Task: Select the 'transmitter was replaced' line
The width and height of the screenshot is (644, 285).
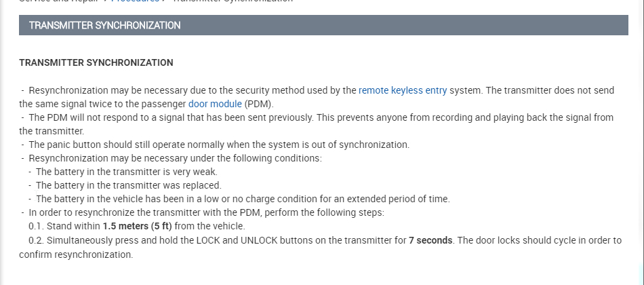Action: [x=128, y=185]
